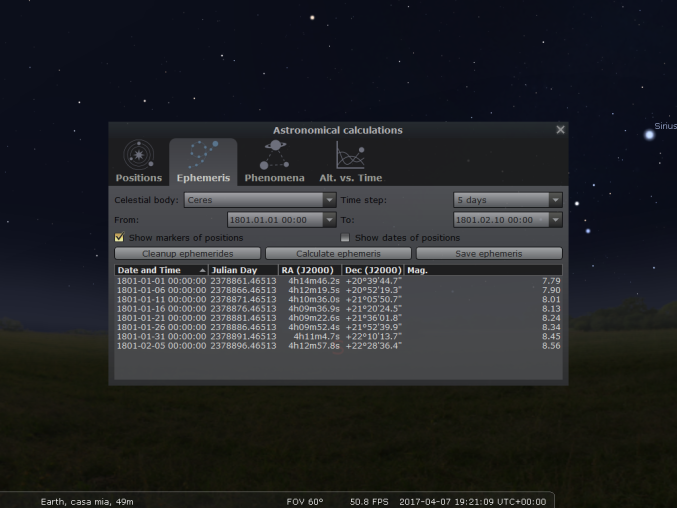Switch to the Phenomena tab label
This screenshot has height=508, width=677.
(275, 178)
